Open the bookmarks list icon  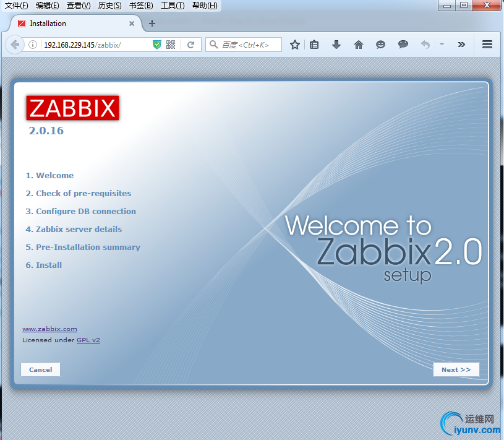314,45
